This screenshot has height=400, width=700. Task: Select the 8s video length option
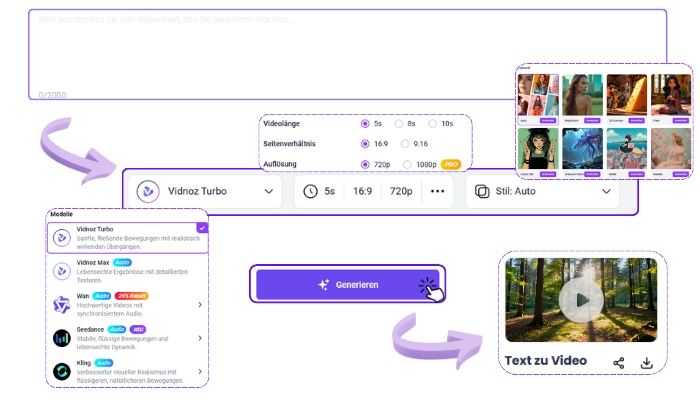click(400, 124)
